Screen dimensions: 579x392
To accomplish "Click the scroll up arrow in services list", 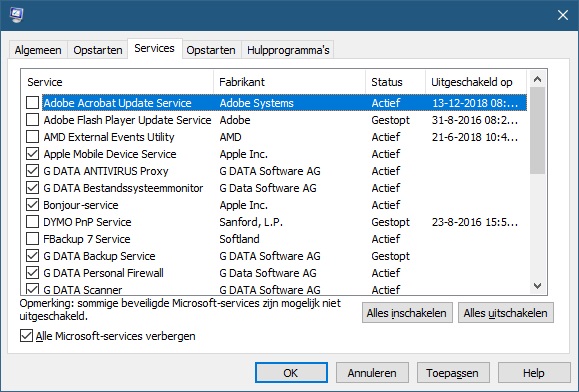I will [538, 79].
